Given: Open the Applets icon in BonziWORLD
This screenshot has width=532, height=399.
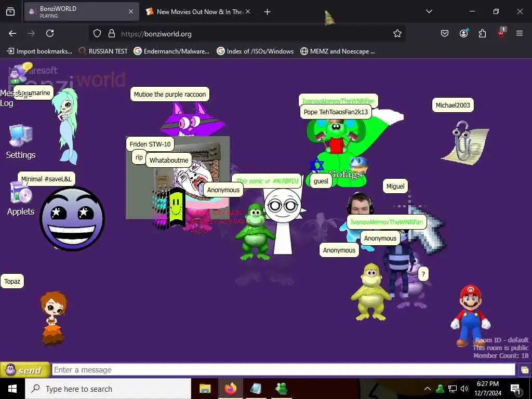Looking at the screenshot, I should pos(21,199).
